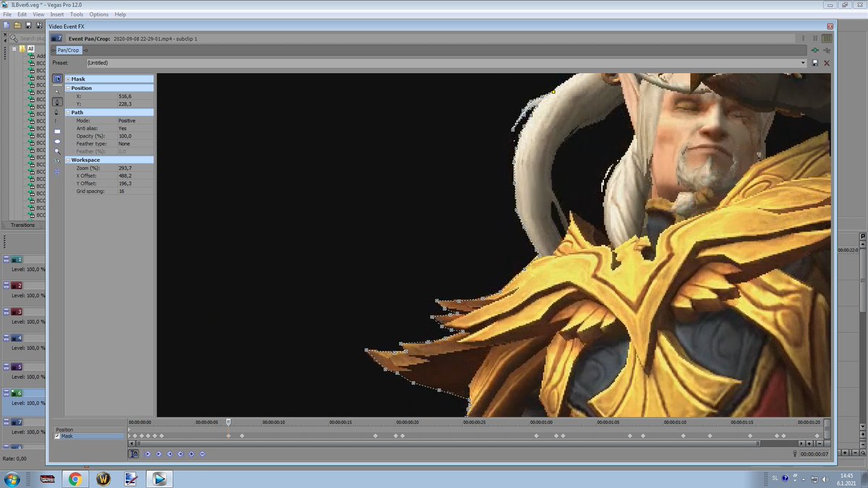This screenshot has width=868, height=488.
Task: Collapse the All folder tree node
Action: (14, 48)
